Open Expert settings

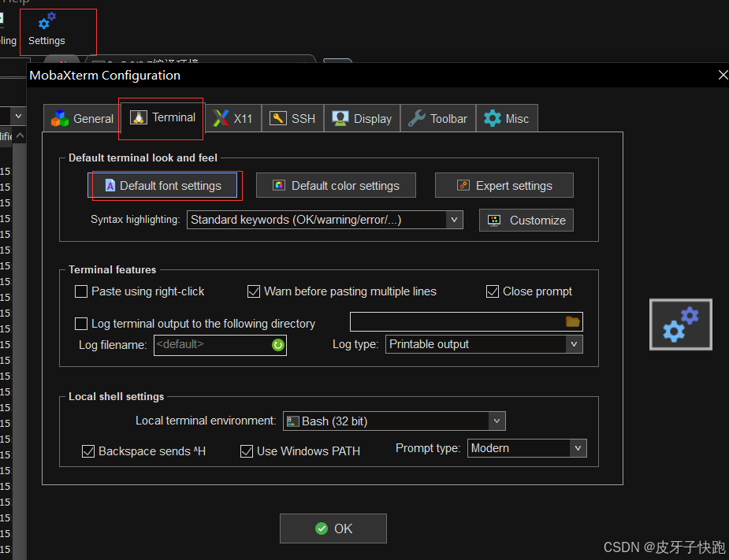(x=504, y=185)
